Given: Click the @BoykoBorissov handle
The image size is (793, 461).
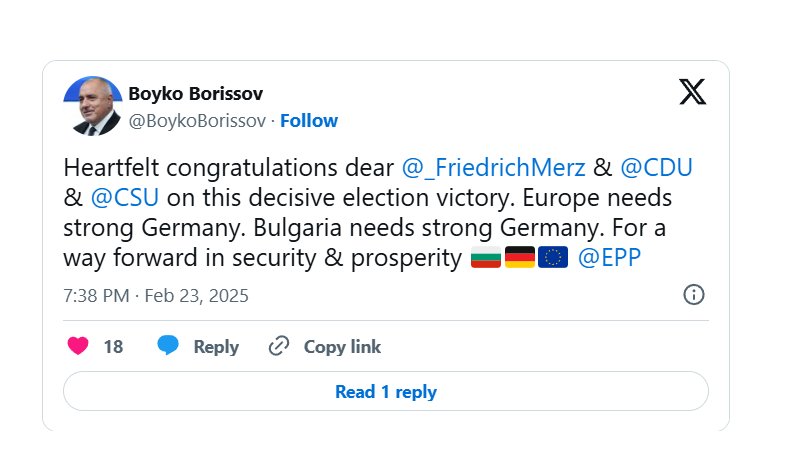Looking at the screenshot, I should (x=198, y=121).
